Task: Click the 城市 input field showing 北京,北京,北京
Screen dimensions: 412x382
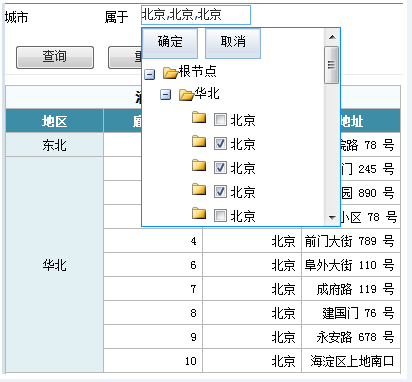Action: 196,15
